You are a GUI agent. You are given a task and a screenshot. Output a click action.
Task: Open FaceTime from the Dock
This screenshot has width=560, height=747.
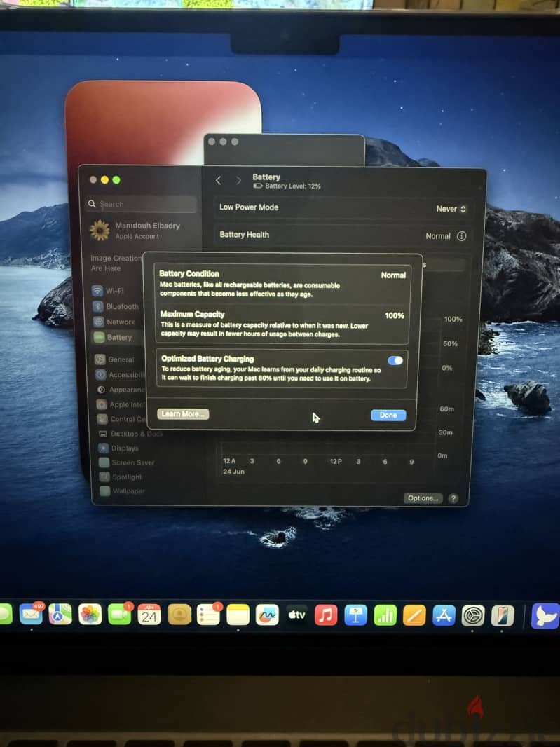click(119, 615)
